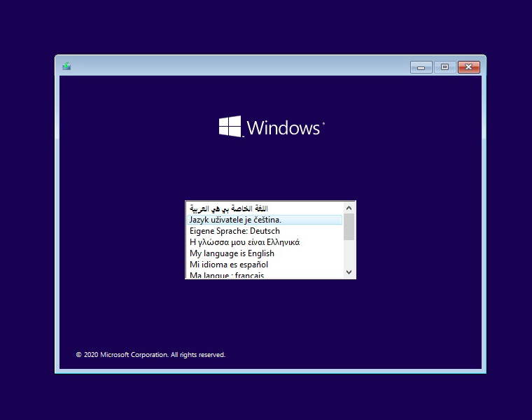Screen dimensions: 532x420
Task: Click the desktop background outside the setup window
Action: point(28,210)
